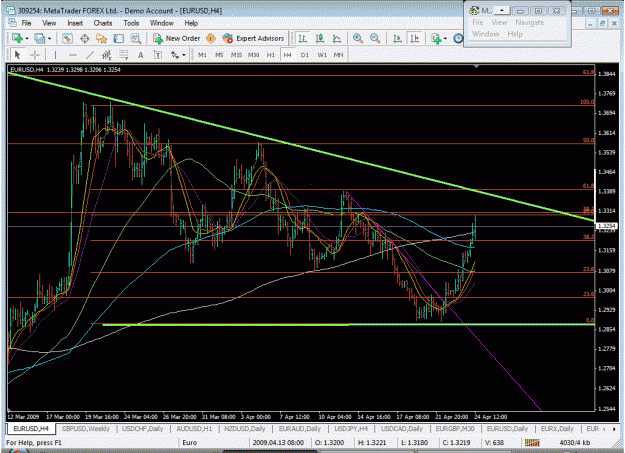Image resolution: width=625 pixels, height=453 pixels.
Task: Switch to GBPUSD,Weekly chart tab
Action: 86,429
